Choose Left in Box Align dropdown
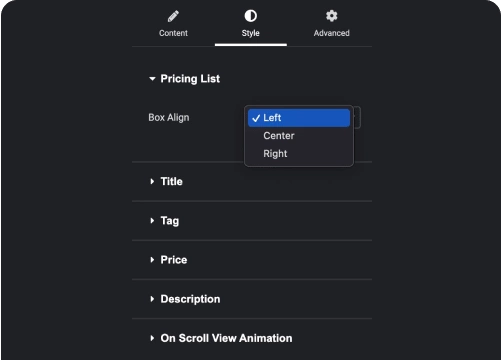501x360 pixels. click(299, 118)
